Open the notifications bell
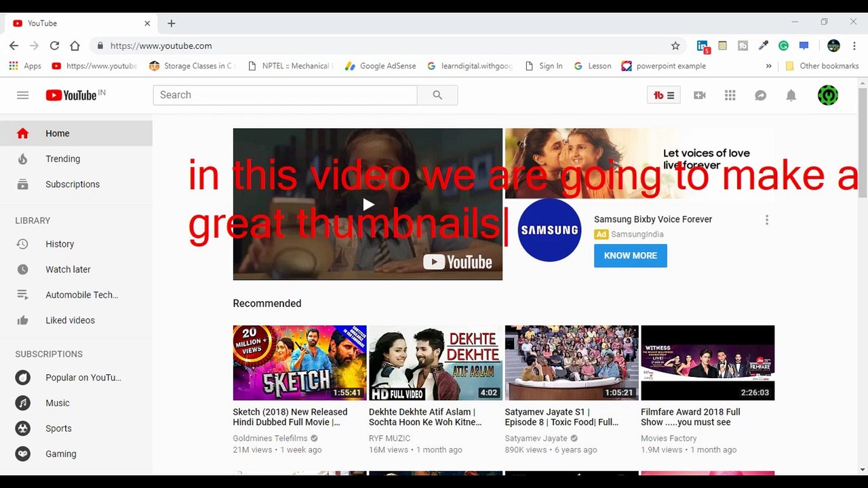Screen dimensions: 868x488 (791, 96)
